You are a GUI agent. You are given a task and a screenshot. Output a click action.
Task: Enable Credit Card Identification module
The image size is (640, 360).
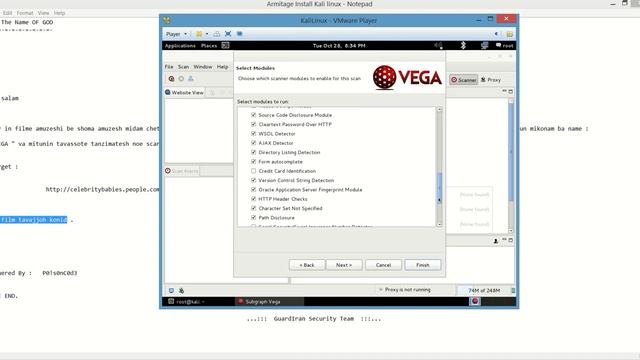[253, 171]
